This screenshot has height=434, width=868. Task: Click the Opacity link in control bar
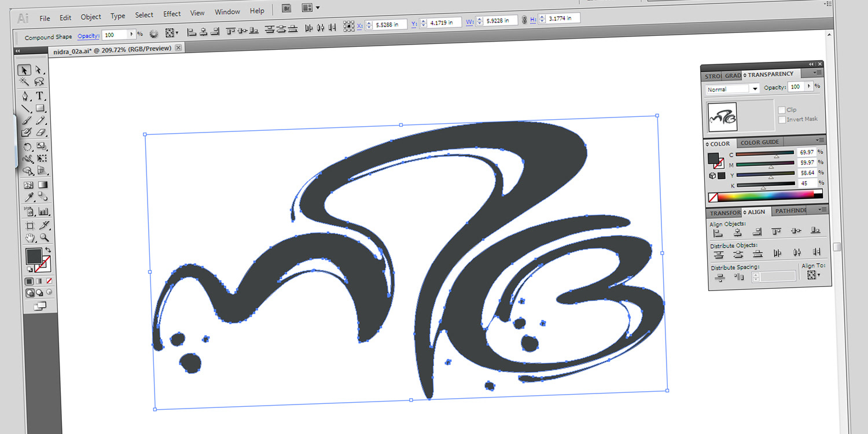point(89,36)
